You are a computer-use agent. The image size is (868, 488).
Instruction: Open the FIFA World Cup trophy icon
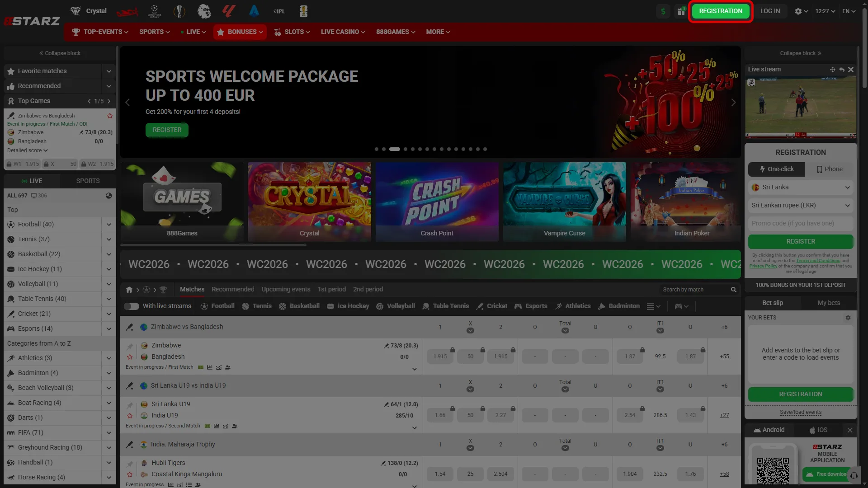tap(304, 11)
